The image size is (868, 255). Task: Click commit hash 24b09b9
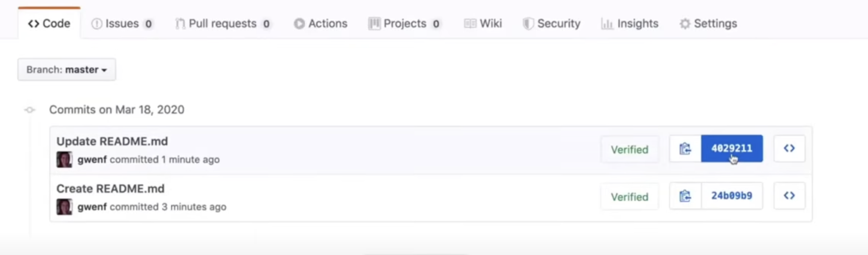pyautogui.click(x=731, y=196)
